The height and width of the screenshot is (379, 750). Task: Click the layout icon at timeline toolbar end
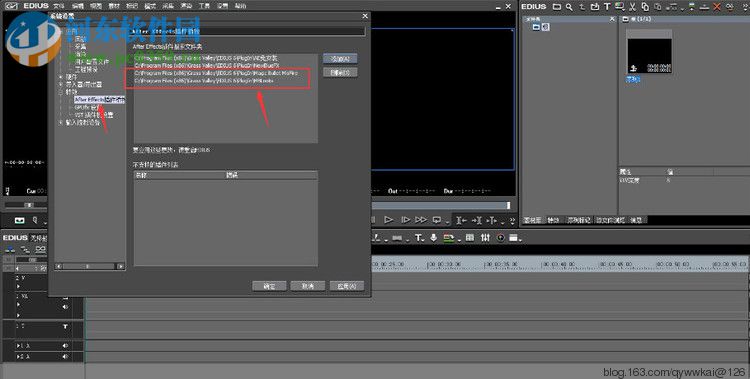514,238
